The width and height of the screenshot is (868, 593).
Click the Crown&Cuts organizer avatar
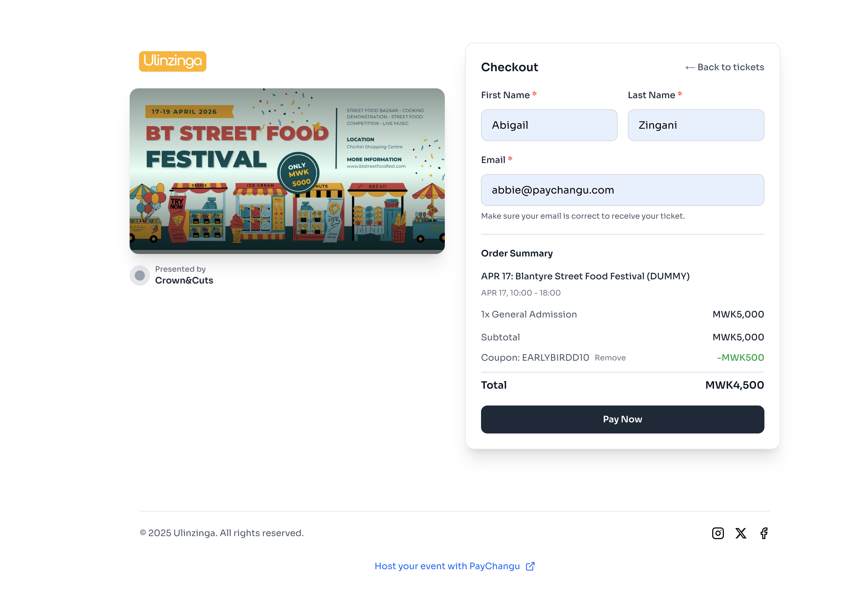[x=140, y=276]
